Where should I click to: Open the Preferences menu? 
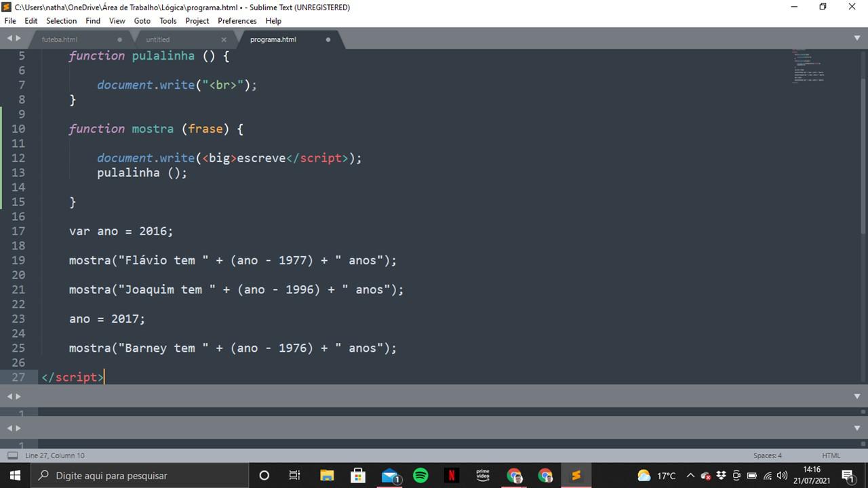[x=237, y=21]
